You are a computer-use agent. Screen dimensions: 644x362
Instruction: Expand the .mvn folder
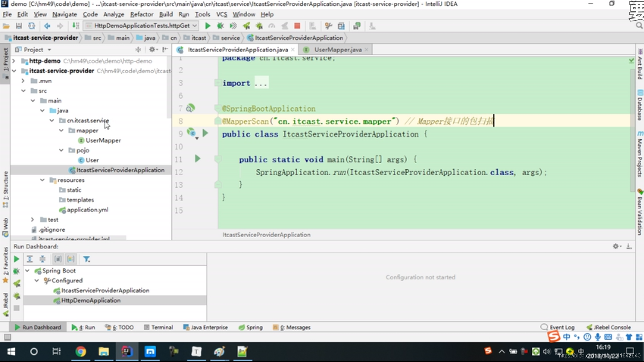tap(23, 81)
